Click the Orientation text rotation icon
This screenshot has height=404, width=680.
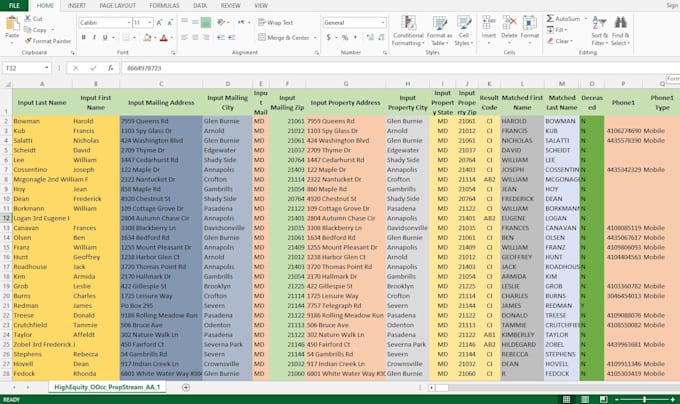tap(221, 22)
